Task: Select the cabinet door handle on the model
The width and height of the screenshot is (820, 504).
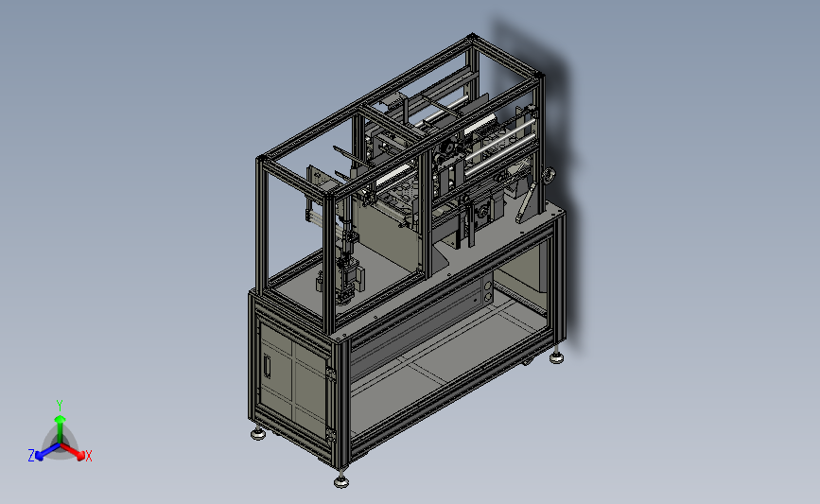Action: click(x=268, y=366)
